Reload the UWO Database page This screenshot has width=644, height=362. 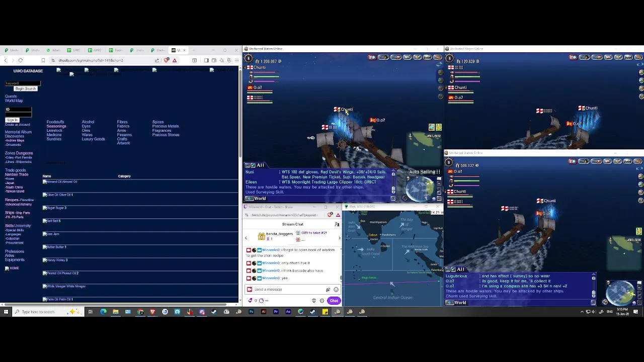tap(21, 60)
